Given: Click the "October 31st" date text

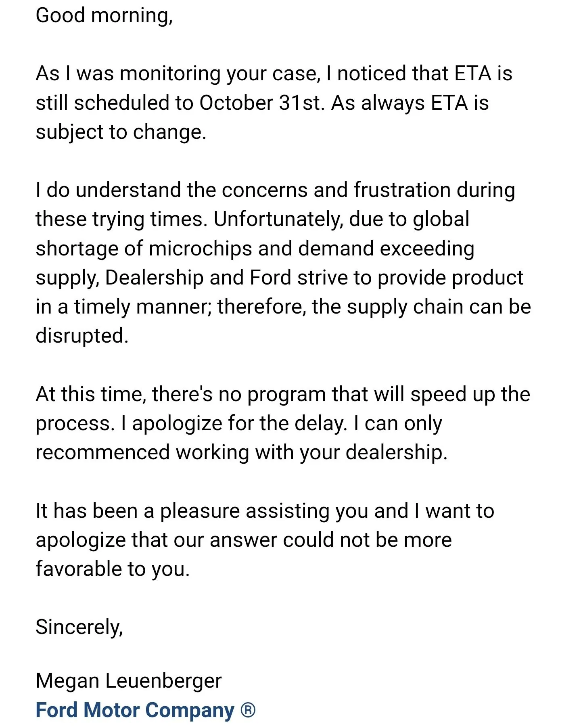Looking at the screenshot, I should coord(261,103).
